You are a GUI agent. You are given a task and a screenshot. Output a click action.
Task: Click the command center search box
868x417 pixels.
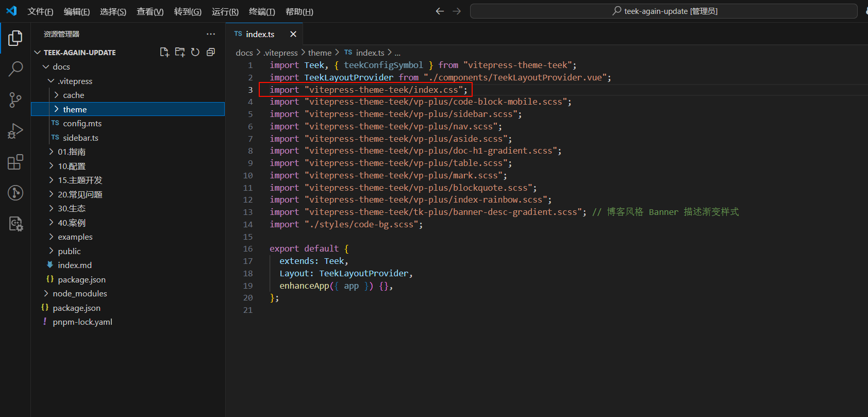(x=664, y=11)
